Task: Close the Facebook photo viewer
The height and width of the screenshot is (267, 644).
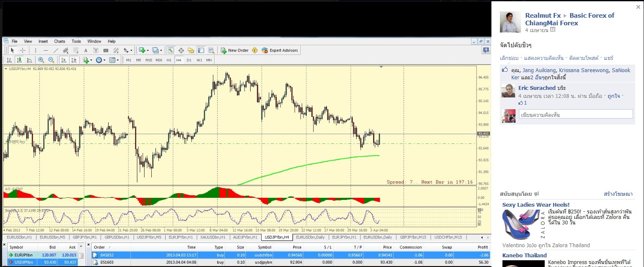Action: click(638, 7)
